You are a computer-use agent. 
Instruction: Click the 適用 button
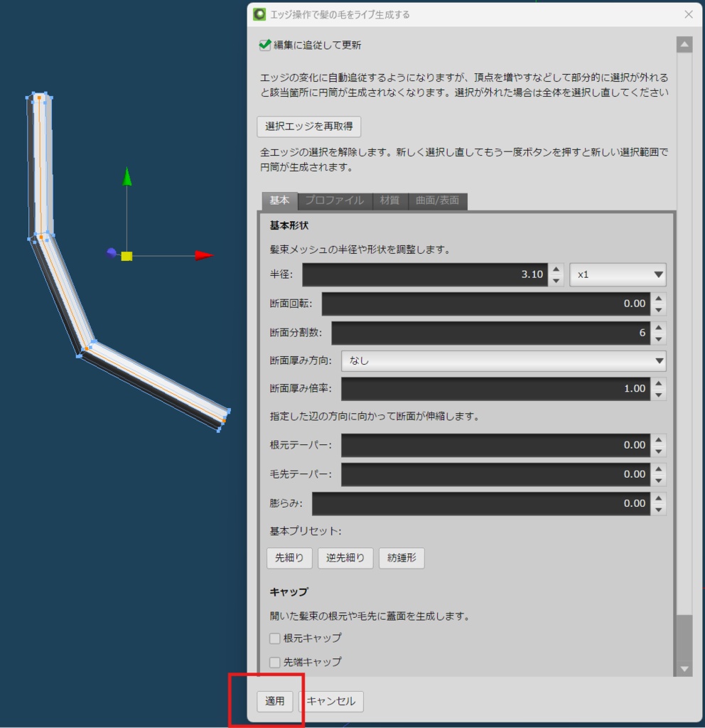click(275, 701)
